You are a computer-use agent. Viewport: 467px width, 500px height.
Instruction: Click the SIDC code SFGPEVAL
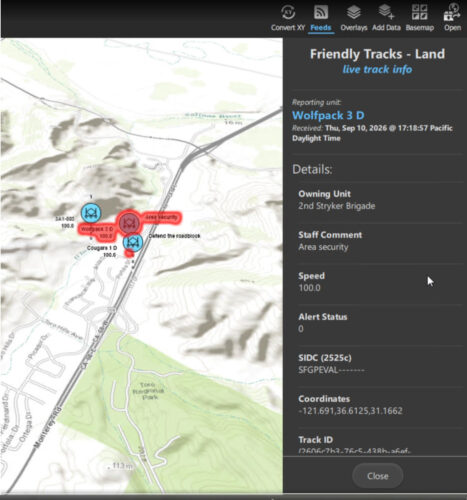[x=331, y=370]
